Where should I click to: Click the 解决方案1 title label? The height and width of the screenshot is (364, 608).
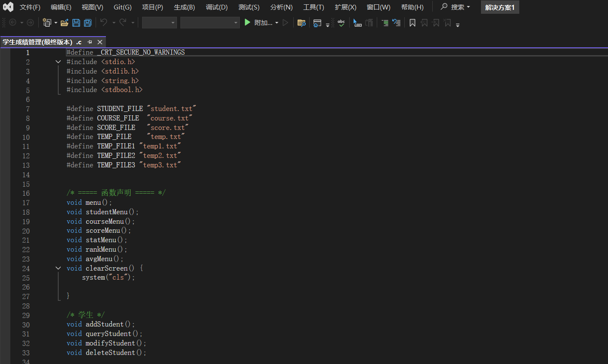click(x=500, y=7)
